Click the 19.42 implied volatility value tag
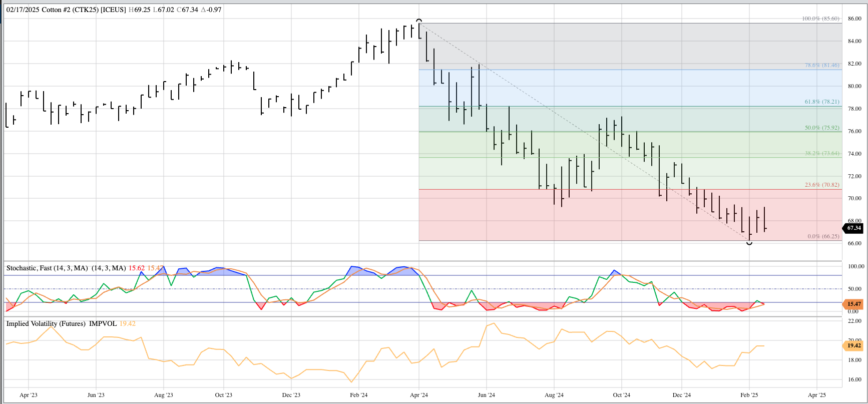Viewport: 868px width, 404px height. click(853, 345)
